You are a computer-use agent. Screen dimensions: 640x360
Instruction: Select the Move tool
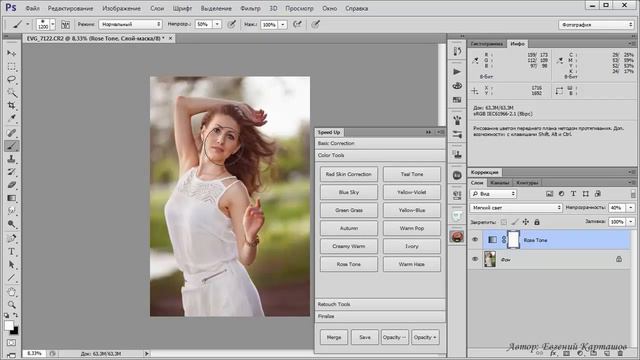pos(11,53)
